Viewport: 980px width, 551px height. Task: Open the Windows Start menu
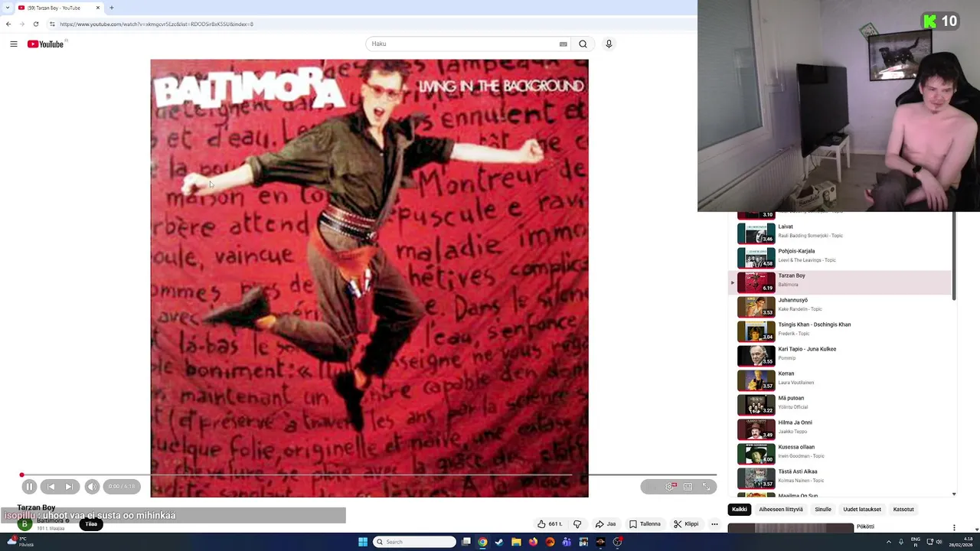363,542
